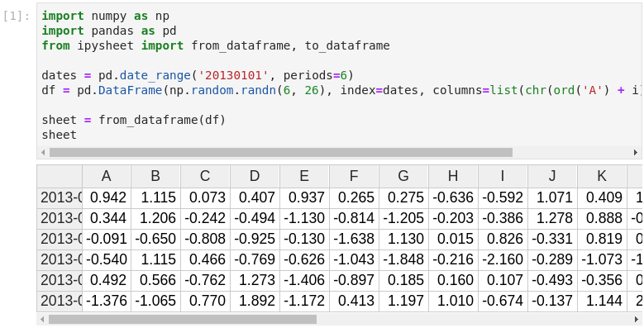
Task: Select the row header beside 0.344
Action: (x=60, y=218)
